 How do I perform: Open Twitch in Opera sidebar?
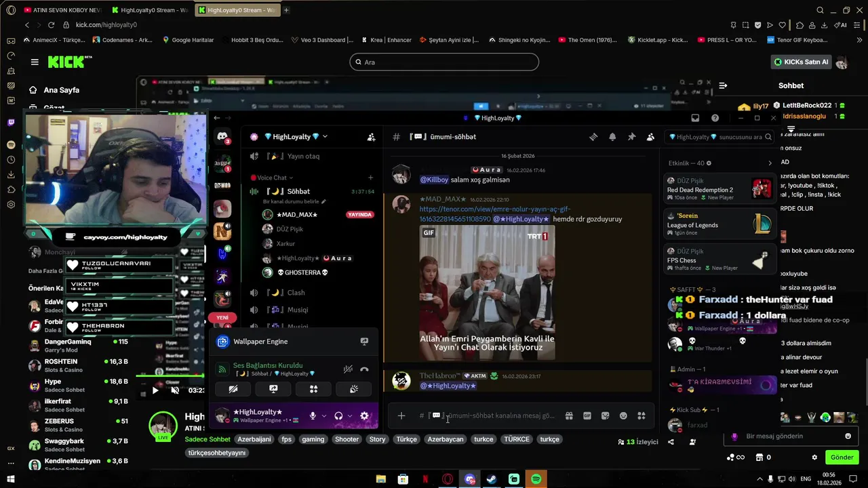point(11,123)
